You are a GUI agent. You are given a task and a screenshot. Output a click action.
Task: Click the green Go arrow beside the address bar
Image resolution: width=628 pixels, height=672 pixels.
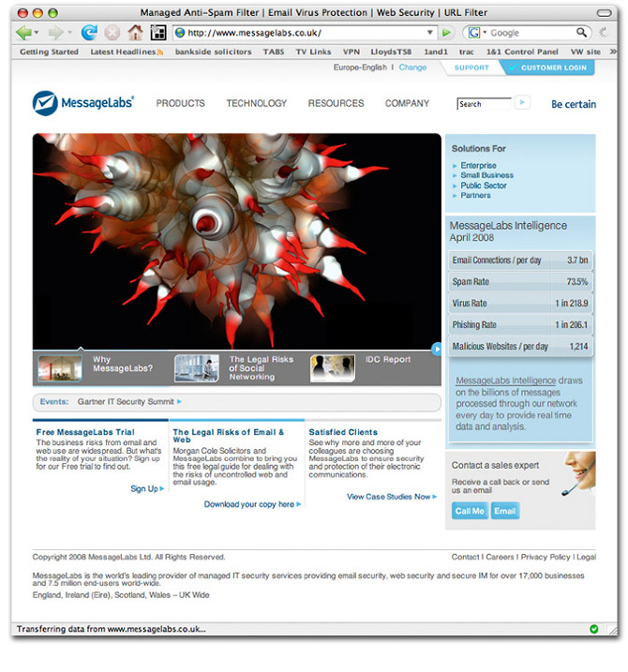point(446,33)
